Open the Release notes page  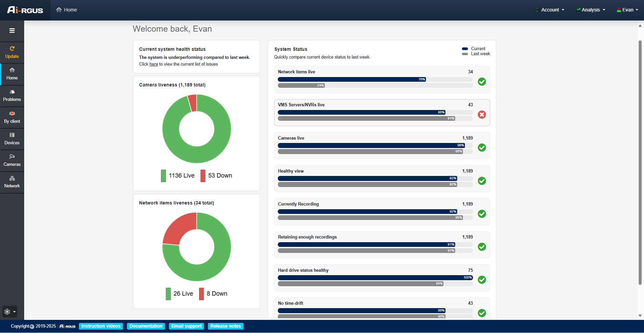point(225,326)
